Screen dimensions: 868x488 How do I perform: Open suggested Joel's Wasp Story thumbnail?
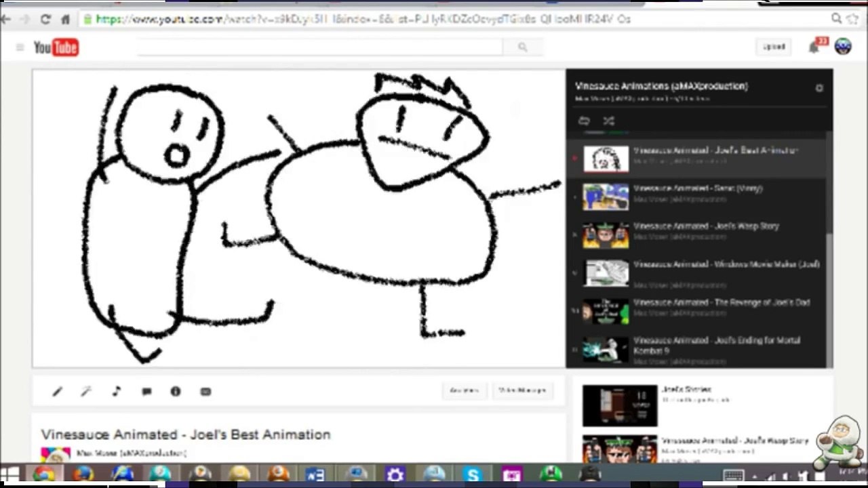pyautogui.click(x=620, y=449)
